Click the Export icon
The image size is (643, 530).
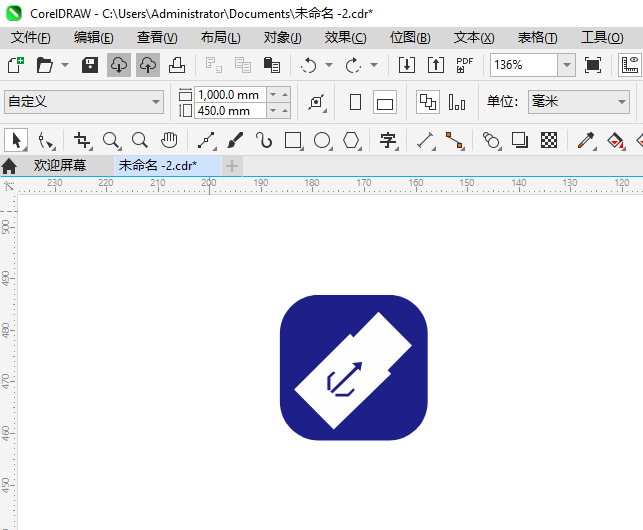coord(436,65)
